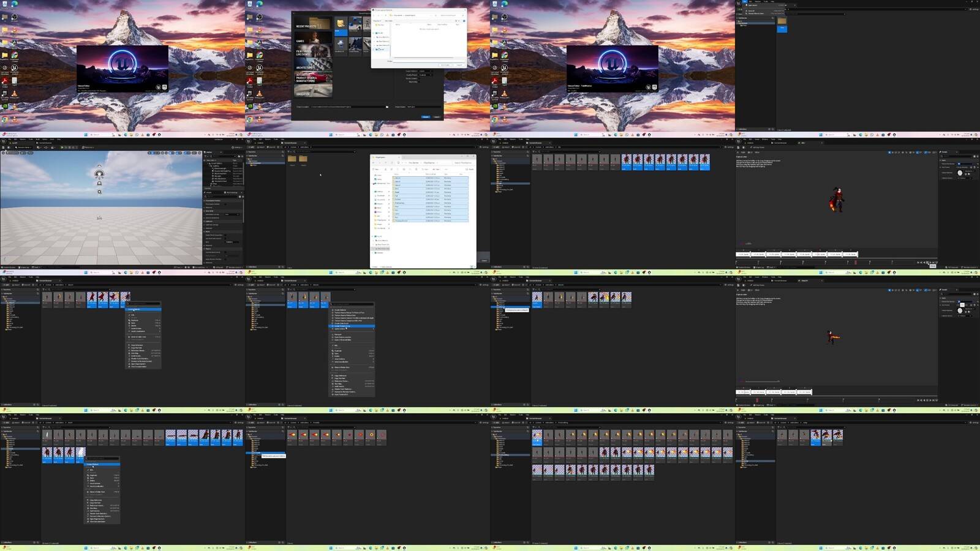The height and width of the screenshot is (551, 980).
Task: Click the green Play button above the sky viewport
Action: tap(62, 147)
